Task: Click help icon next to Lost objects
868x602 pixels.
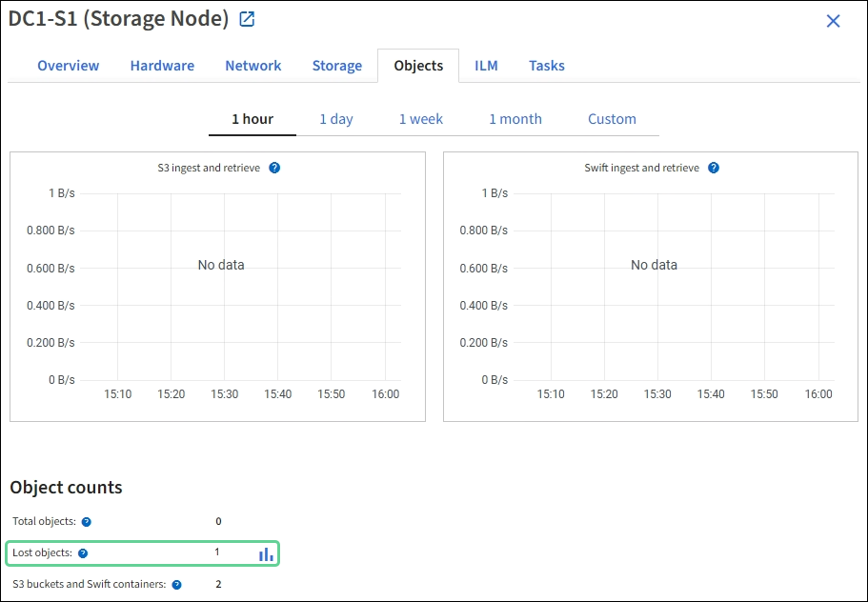Action: [x=83, y=553]
